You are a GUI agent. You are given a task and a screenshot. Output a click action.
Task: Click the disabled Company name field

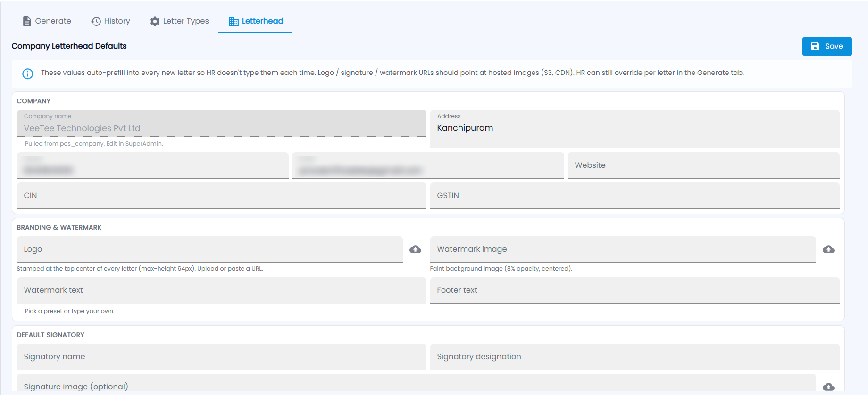(222, 123)
